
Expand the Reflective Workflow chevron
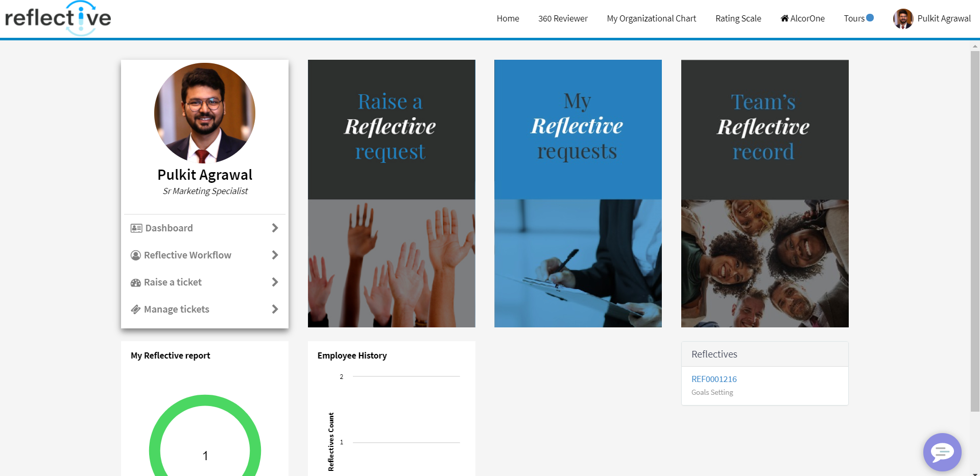(x=275, y=255)
